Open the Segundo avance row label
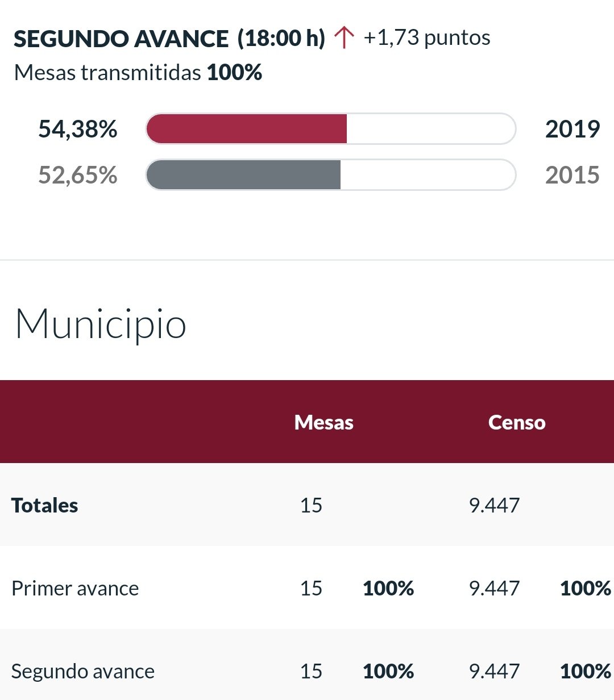This screenshot has width=614, height=700. [x=83, y=671]
